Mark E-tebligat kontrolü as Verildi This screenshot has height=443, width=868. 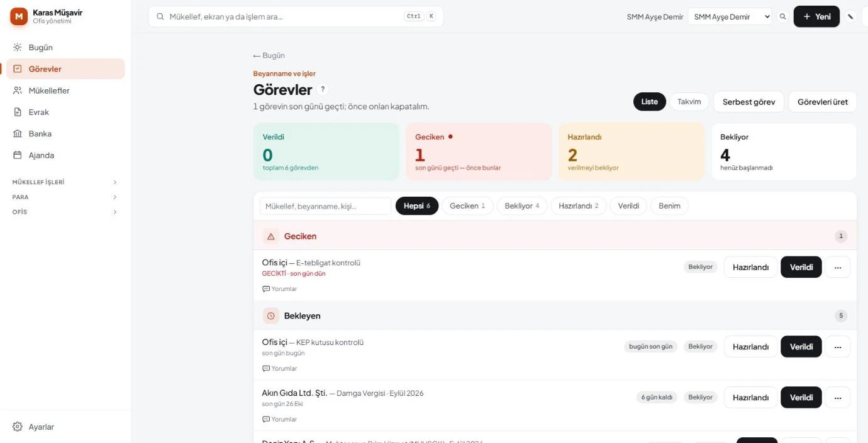coord(801,267)
